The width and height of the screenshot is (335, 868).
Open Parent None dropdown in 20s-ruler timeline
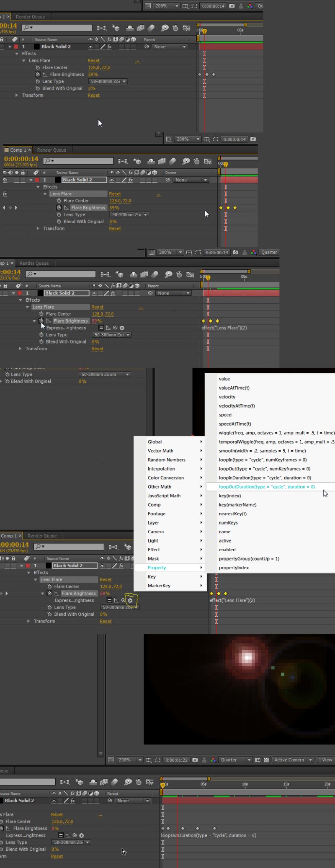pos(132,801)
